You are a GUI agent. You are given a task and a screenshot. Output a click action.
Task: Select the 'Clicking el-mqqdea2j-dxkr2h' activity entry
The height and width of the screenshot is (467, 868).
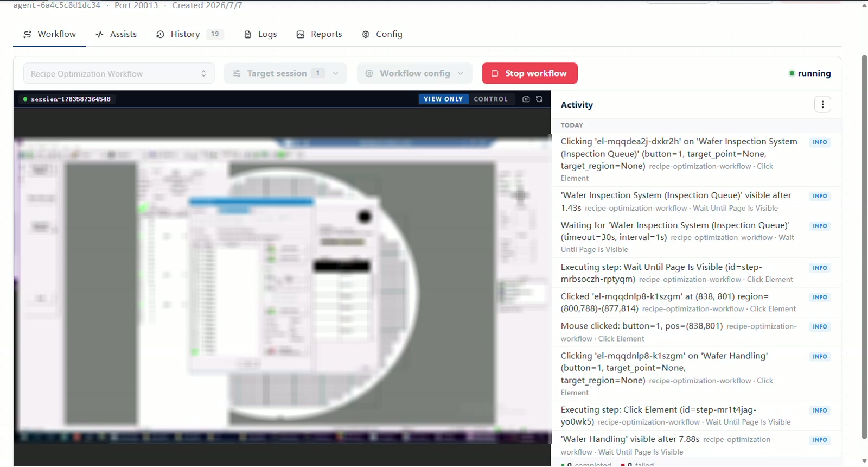coord(696,160)
